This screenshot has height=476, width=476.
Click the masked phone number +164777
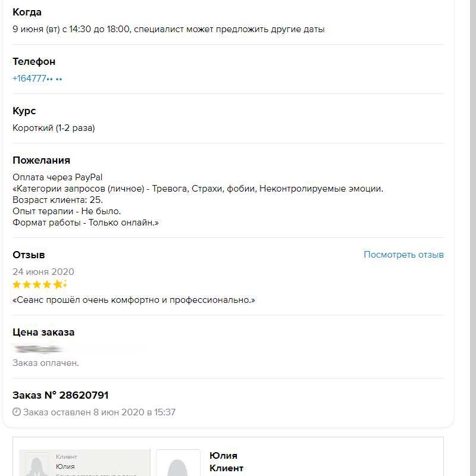coord(37,78)
